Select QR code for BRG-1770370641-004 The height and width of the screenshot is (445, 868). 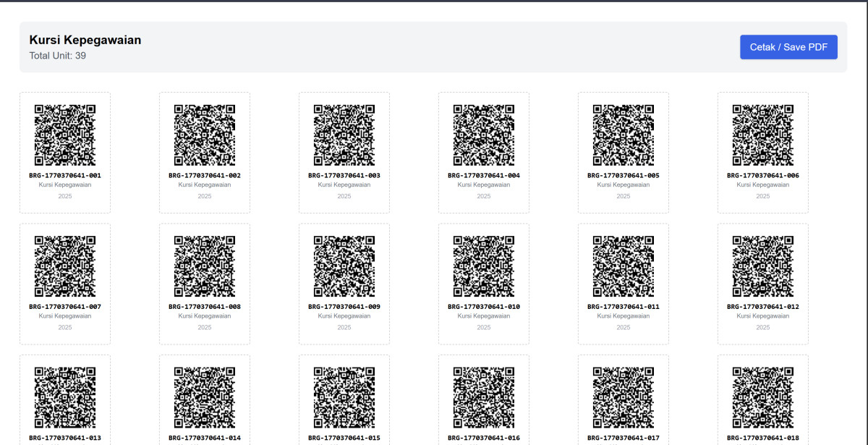[484, 135]
